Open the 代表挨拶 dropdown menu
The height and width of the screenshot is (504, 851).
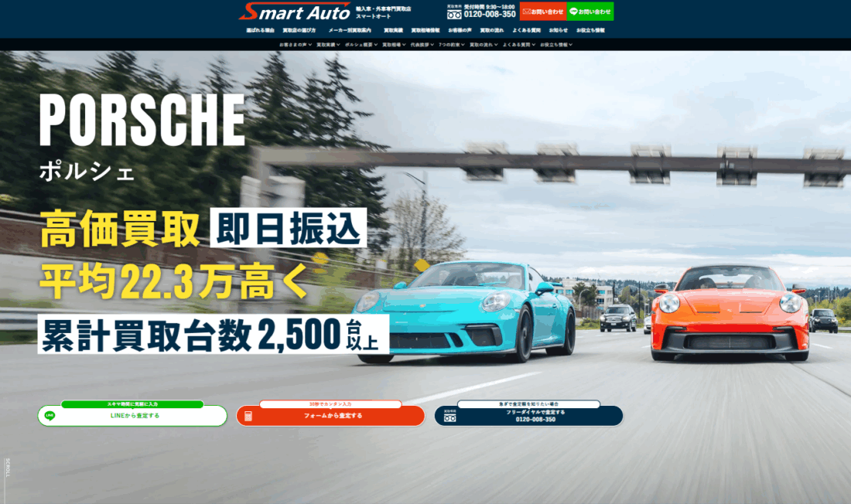point(421,44)
